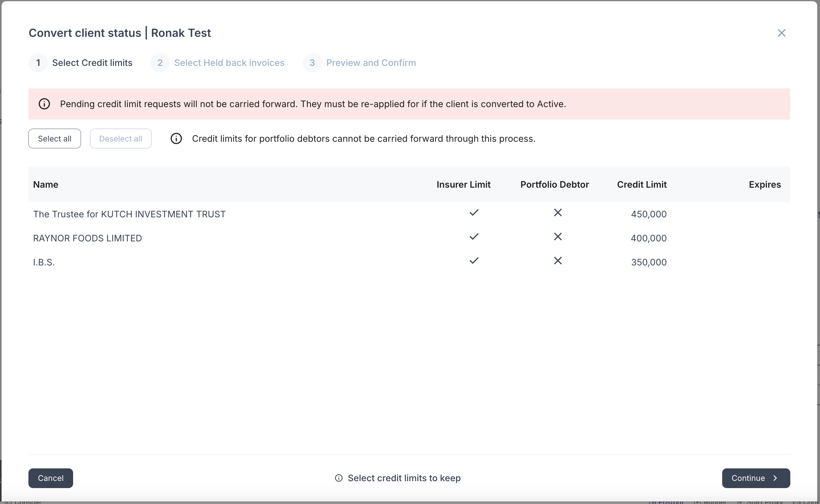Click Insurer Limit checkmark for KUTCH INVESTMENT TRUST
This screenshot has height=504, width=820.
[474, 213]
